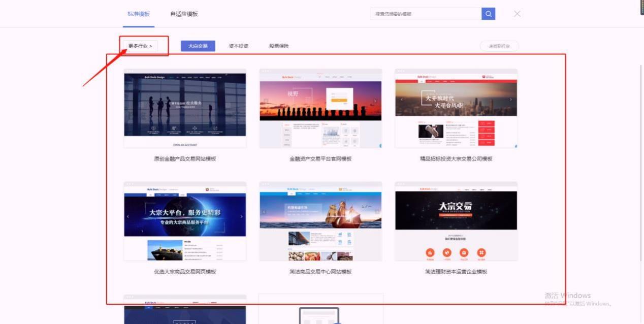Click left carousel arrow on 精品招标投资 template preview
This screenshot has height=324, width=644.
400,100
